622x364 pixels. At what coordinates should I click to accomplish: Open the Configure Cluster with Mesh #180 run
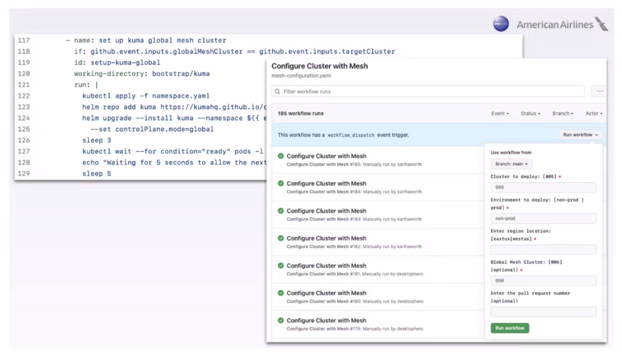point(326,293)
